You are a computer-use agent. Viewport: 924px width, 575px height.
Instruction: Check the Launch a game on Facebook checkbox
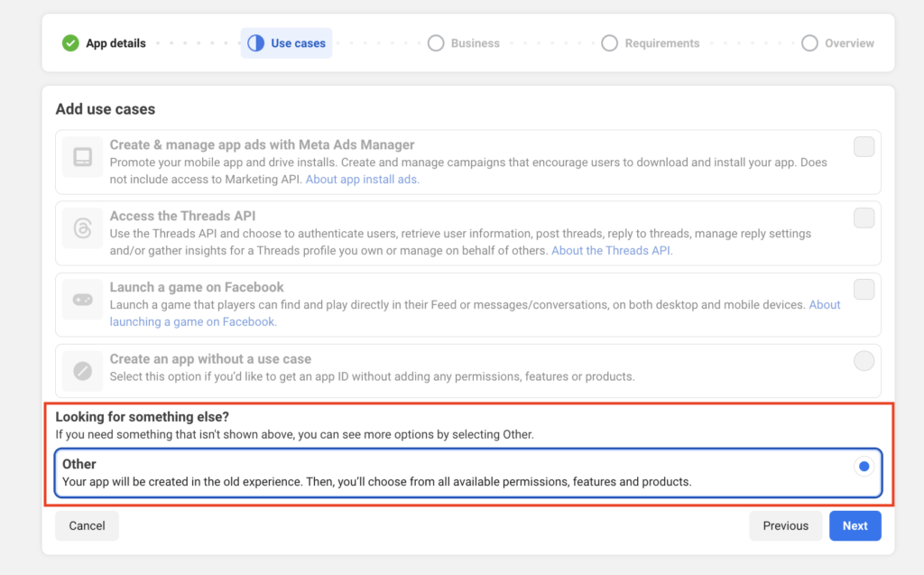coord(864,289)
